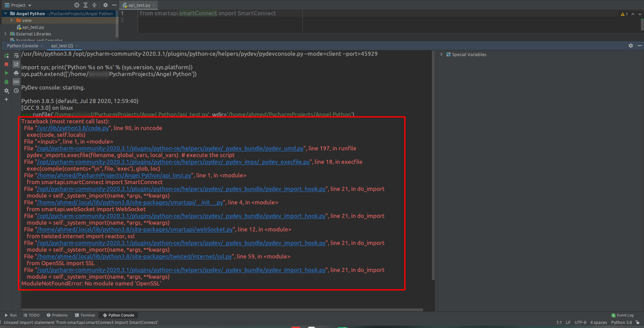Close the Python Console session tab
Viewport: 644px width, 328px height.
pos(42,46)
